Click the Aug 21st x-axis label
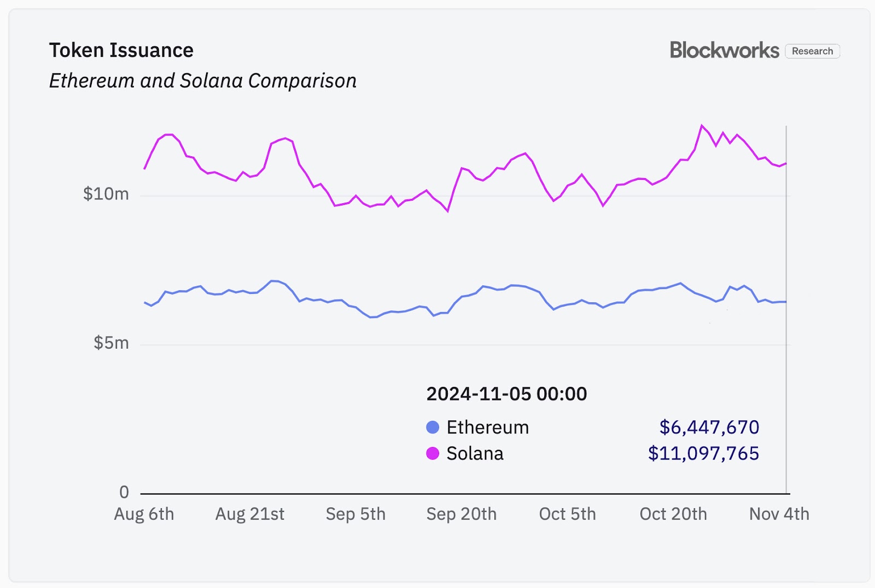Viewport: 875px width, 588px height. 250,514
